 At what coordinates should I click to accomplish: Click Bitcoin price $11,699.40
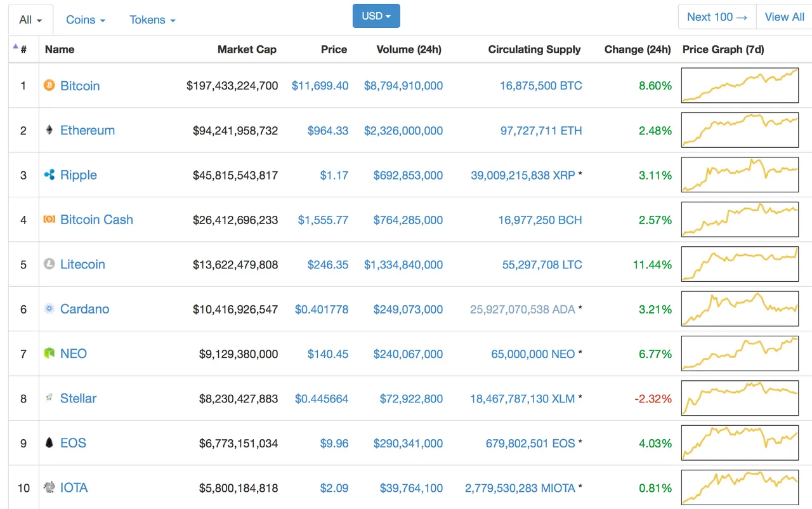coord(320,86)
